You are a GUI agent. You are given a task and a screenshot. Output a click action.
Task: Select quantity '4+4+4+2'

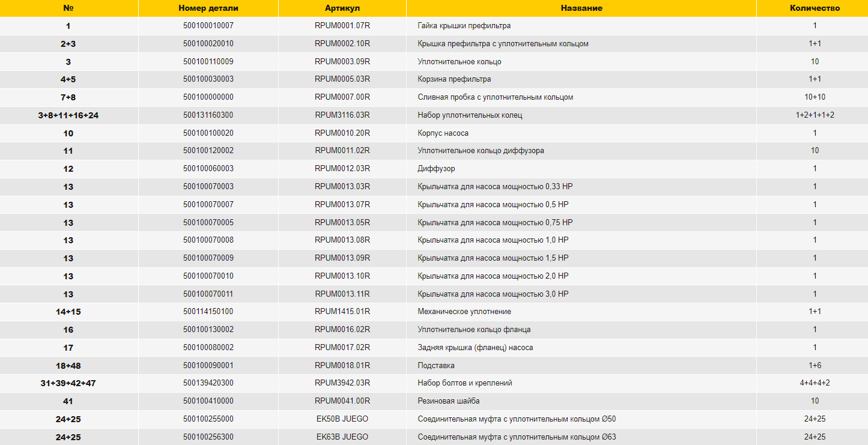815,383
